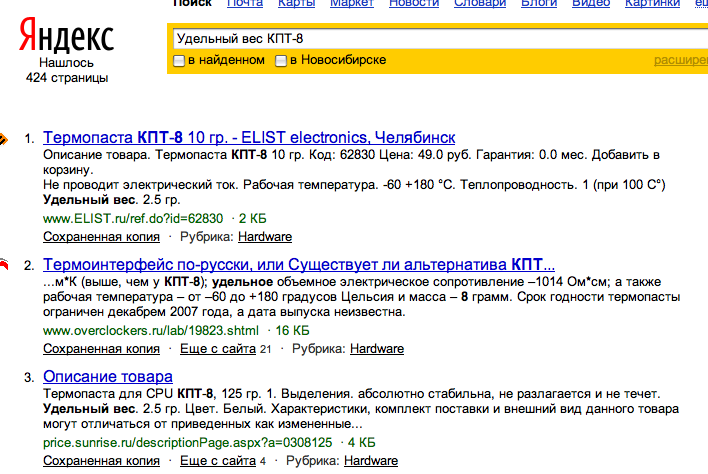Open Hardware rubric under ELIST result

click(x=265, y=237)
